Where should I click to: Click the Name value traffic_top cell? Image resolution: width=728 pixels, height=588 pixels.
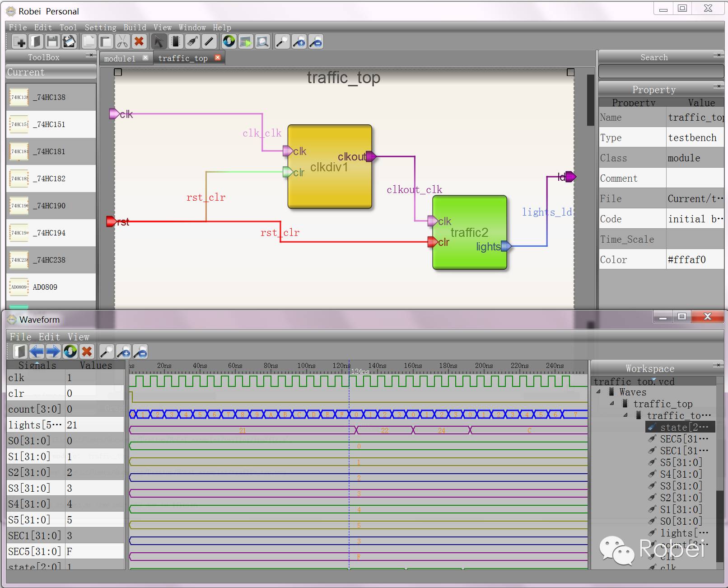click(x=695, y=118)
